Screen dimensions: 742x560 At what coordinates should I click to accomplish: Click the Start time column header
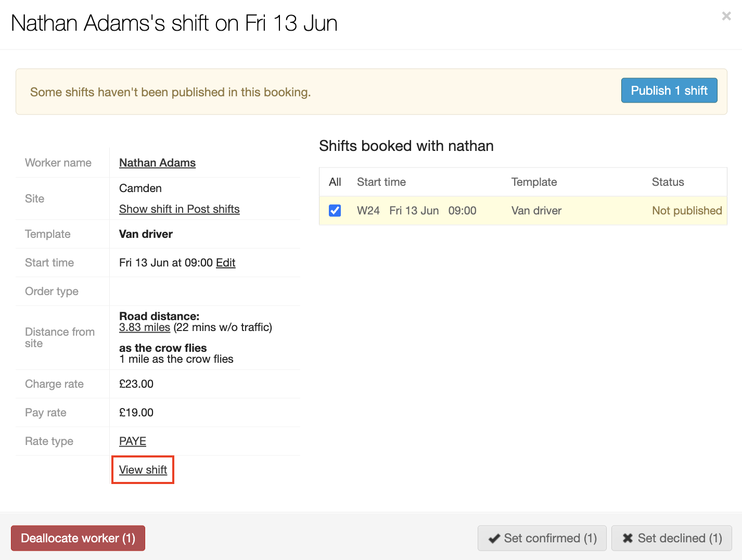pyautogui.click(x=381, y=182)
